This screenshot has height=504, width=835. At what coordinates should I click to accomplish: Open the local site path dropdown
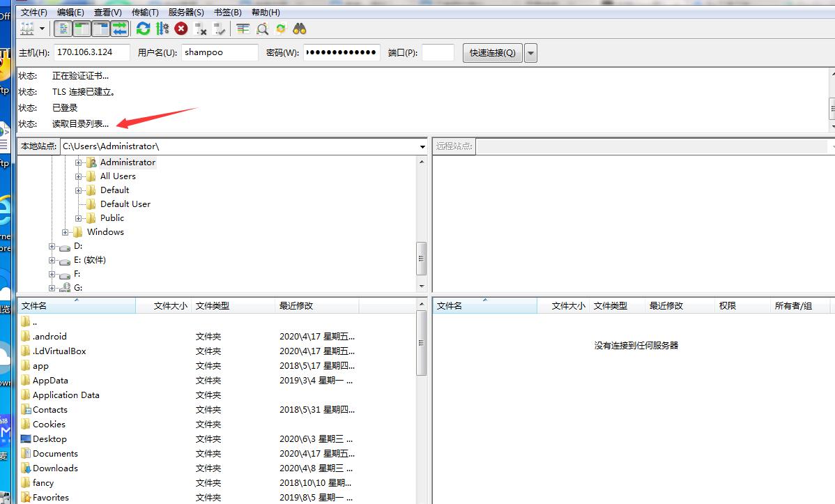click(x=422, y=146)
